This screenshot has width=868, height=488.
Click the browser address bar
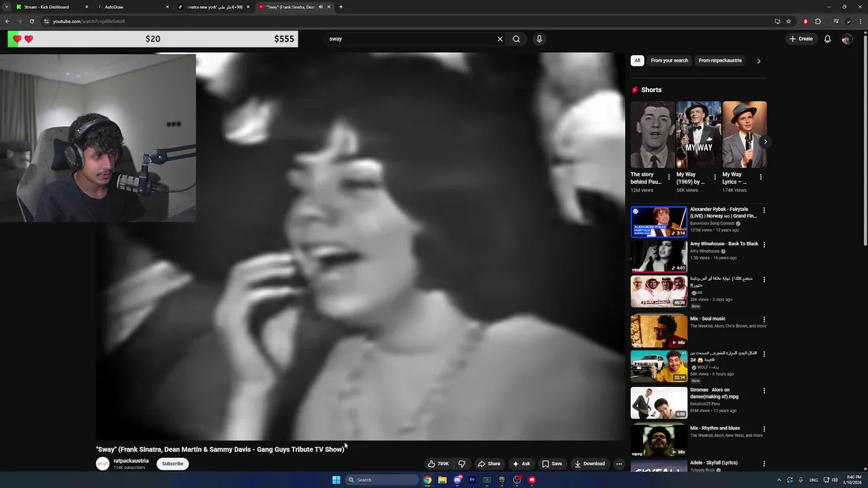(x=407, y=21)
